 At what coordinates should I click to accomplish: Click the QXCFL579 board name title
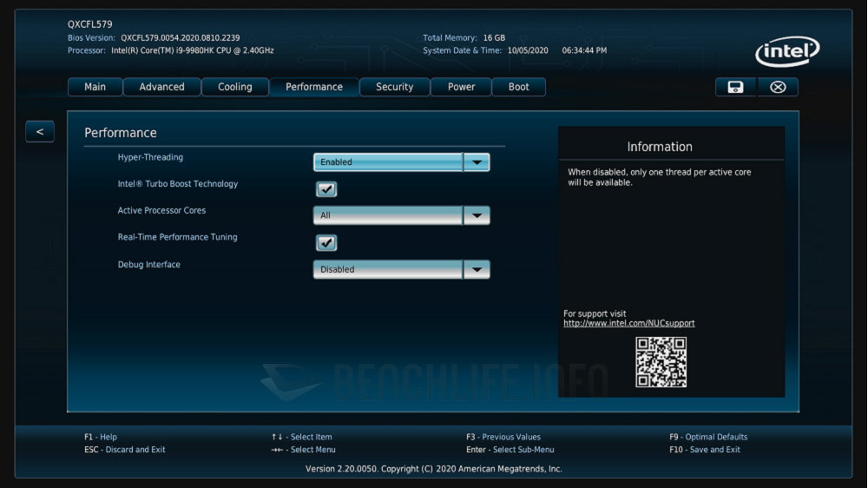(x=89, y=24)
